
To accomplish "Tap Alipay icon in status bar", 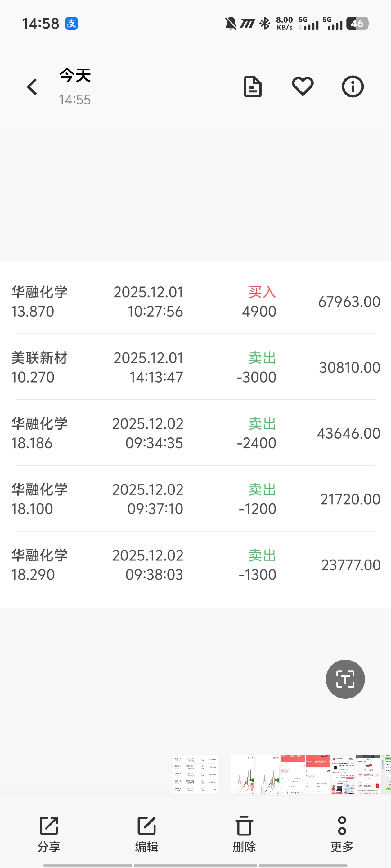I will point(71,24).
